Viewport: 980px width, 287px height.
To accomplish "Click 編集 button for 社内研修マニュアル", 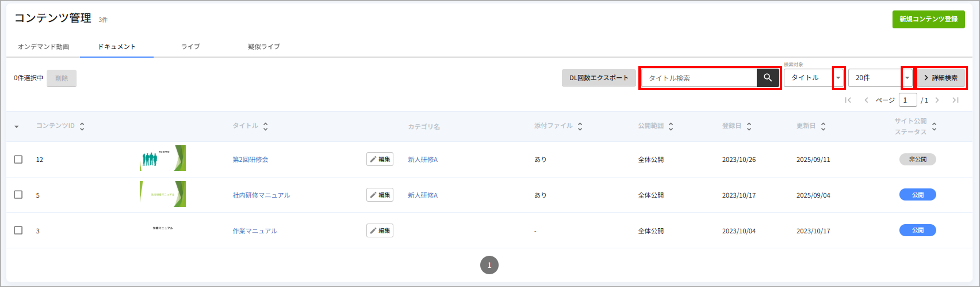I will (x=380, y=195).
